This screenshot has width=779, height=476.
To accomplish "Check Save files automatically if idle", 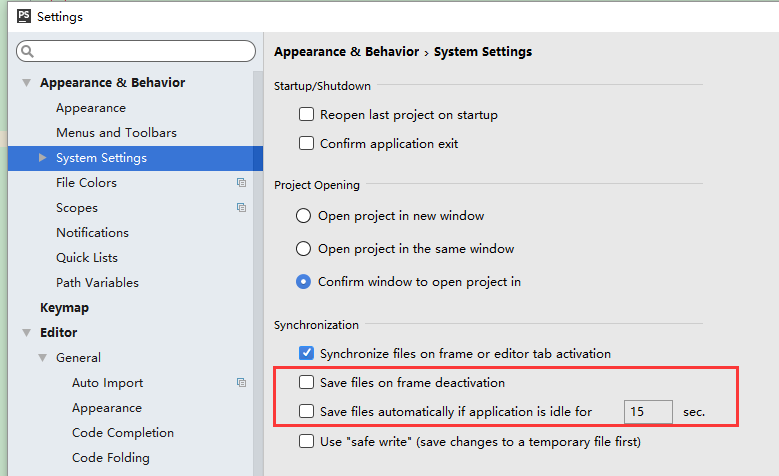I will (307, 411).
